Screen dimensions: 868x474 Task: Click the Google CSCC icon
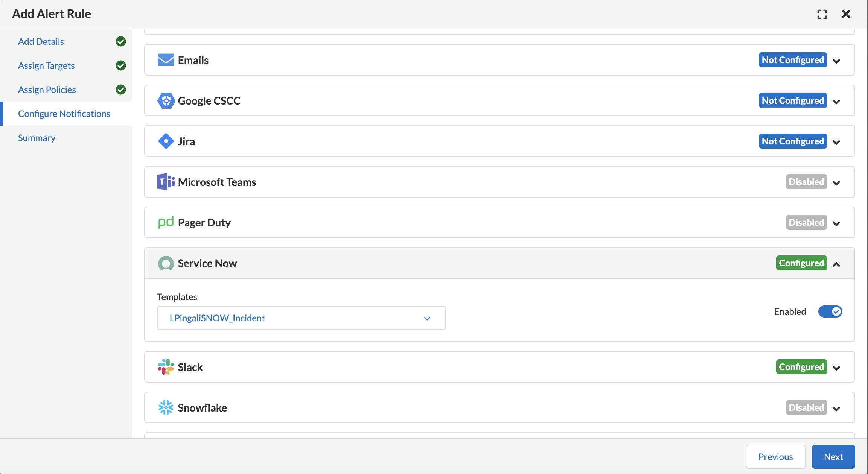point(165,100)
